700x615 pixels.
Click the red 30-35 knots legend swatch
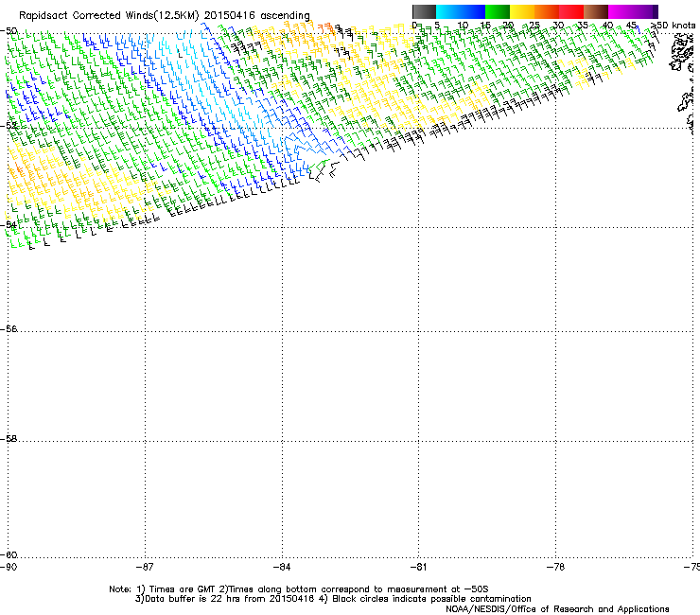571,11
